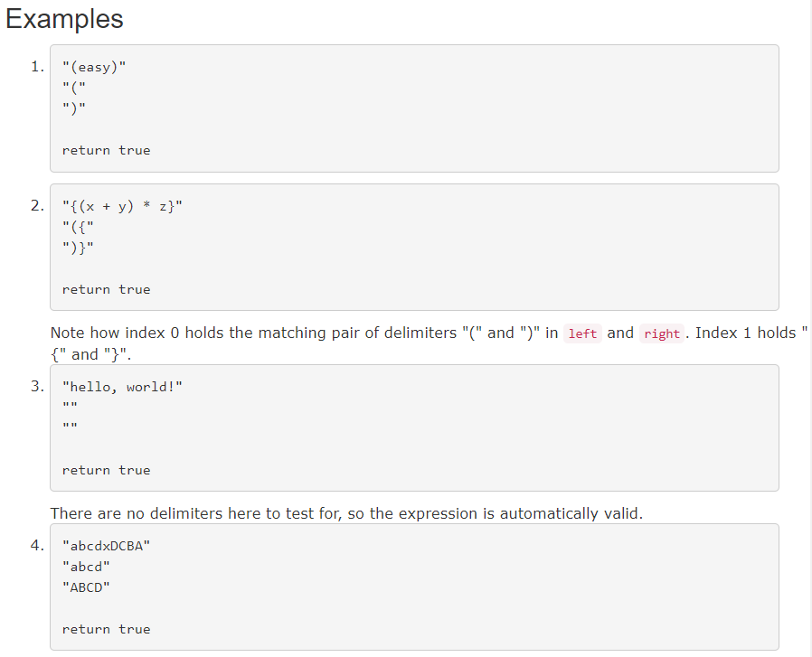Select the inline code snippet "right"
Viewport: 812px width, 657px height.
[662, 333]
